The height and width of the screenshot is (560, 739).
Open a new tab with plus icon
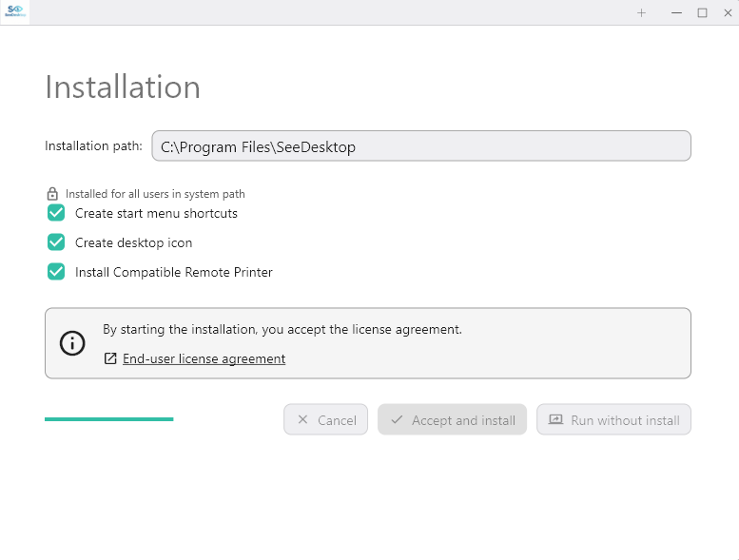[641, 13]
